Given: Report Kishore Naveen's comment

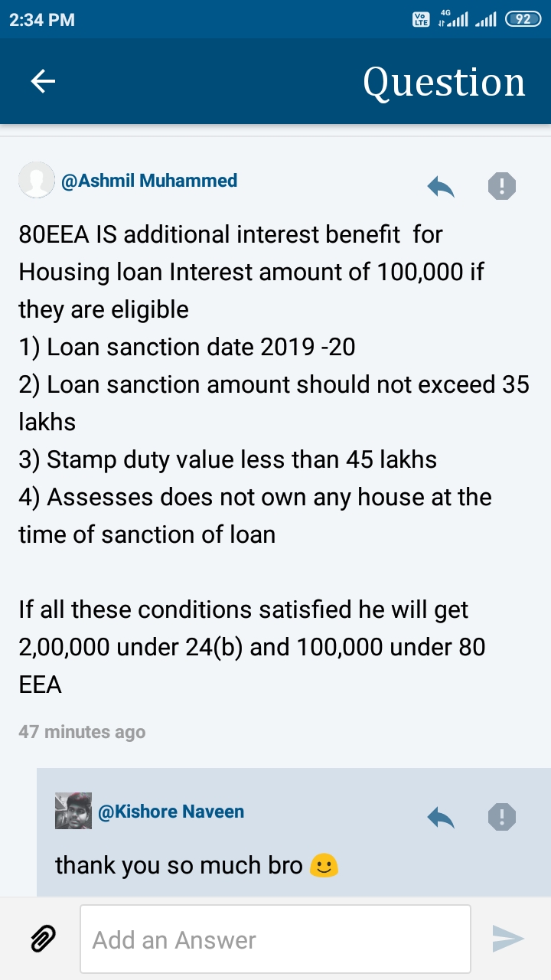Looking at the screenshot, I should click(502, 817).
